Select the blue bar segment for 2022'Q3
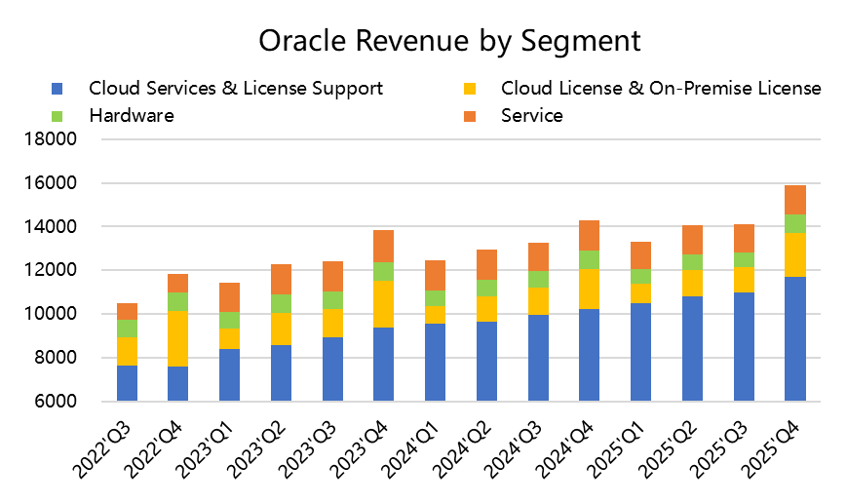This screenshot has height=504, width=847. click(x=127, y=383)
